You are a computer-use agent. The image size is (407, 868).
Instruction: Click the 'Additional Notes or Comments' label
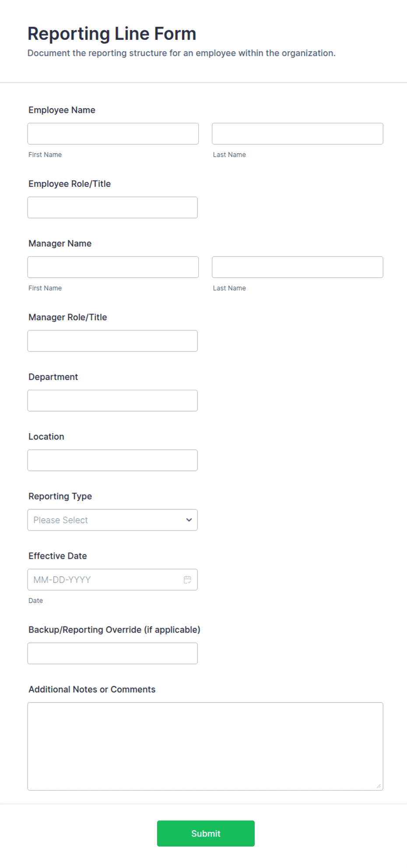click(92, 689)
